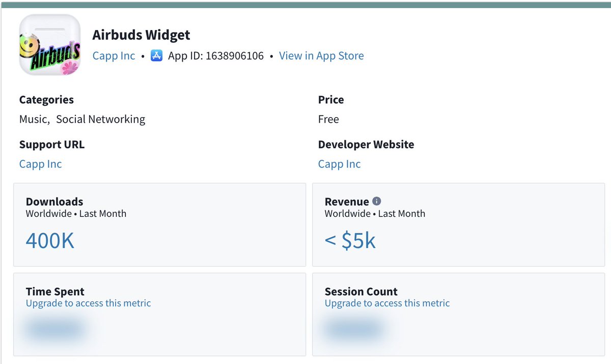Click the Free price value

click(328, 119)
